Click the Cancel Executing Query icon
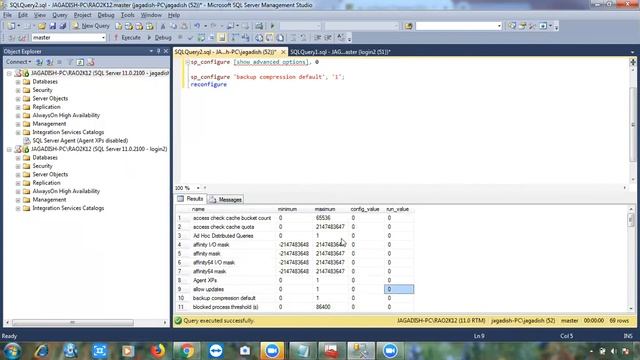Viewport: 640px width, 360px height. pyautogui.click(x=180, y=38)
